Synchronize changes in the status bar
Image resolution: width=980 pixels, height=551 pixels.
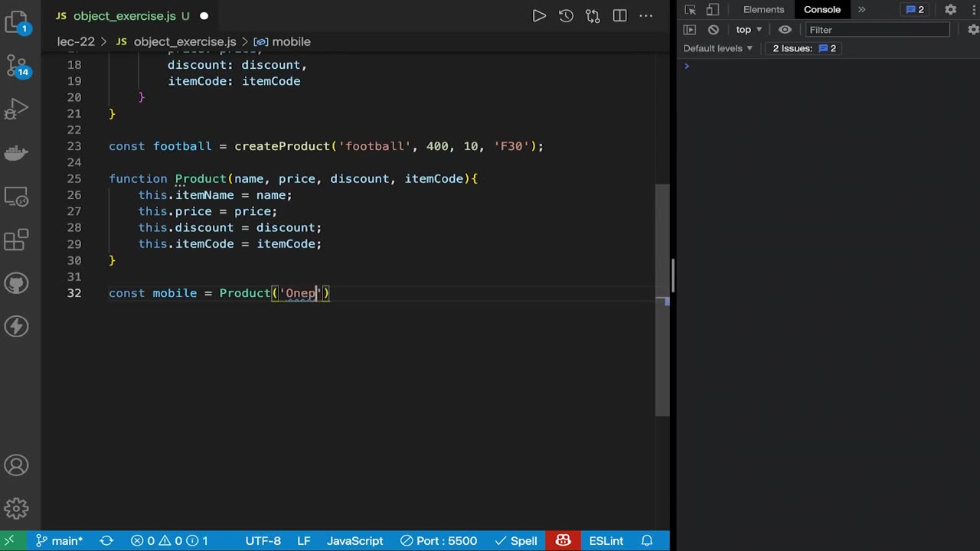[x=106, y=540]
